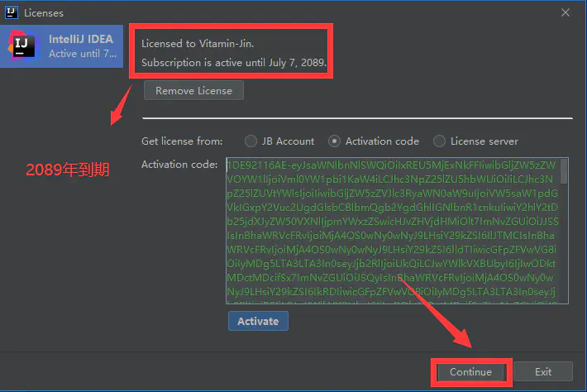Viewport: 587px width, 392px height.
Task: Click the 'Subscription is active until July 7, 2089.' text
Action: 234,62
